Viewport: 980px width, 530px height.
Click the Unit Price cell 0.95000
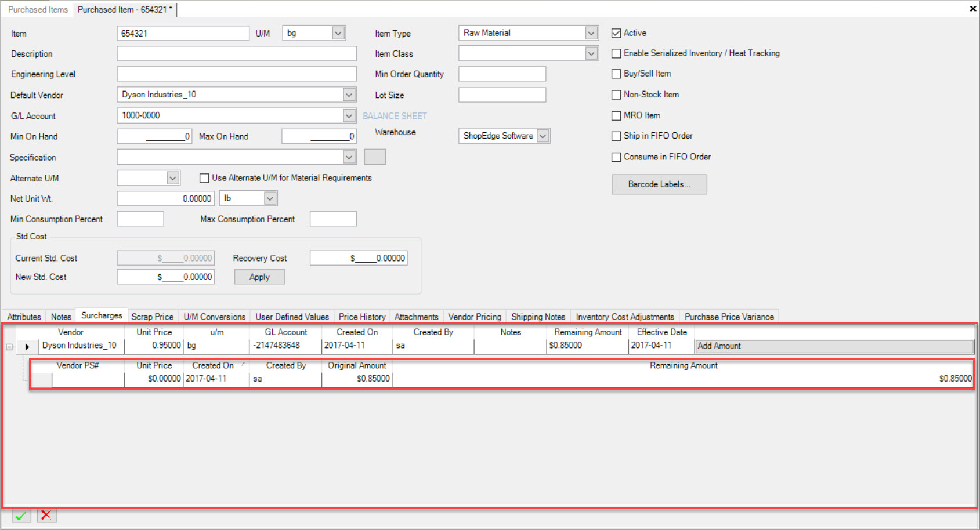tap(154, 346)
